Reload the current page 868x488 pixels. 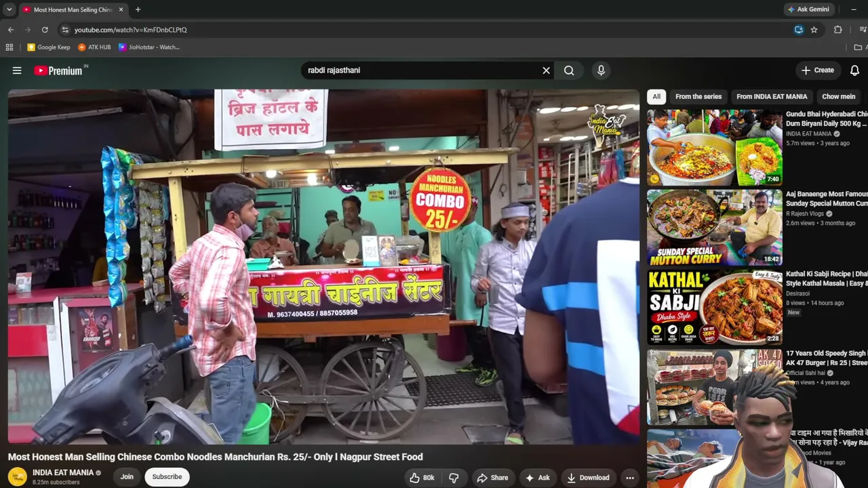[45, 30]
